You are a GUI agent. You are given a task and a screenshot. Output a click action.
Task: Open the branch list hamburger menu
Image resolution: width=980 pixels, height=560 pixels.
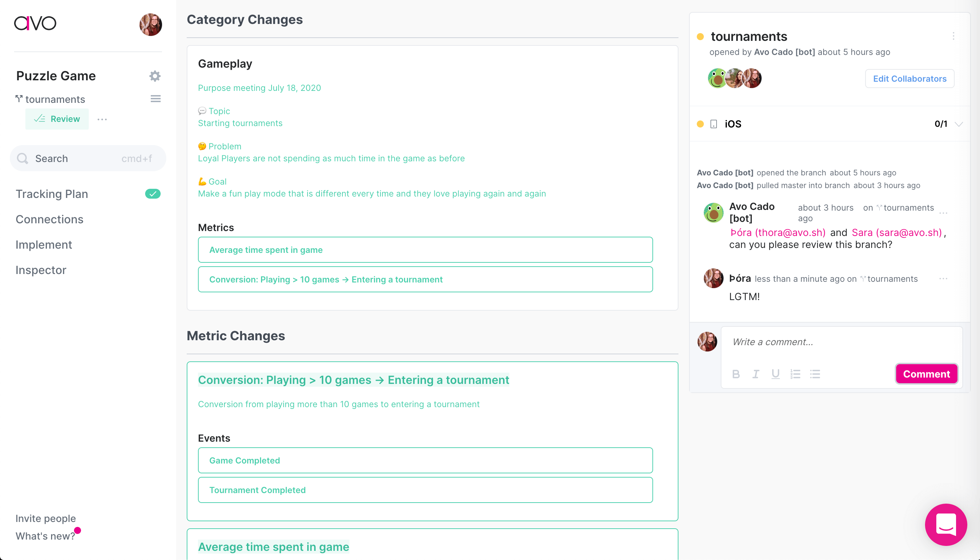pos(155,99)
